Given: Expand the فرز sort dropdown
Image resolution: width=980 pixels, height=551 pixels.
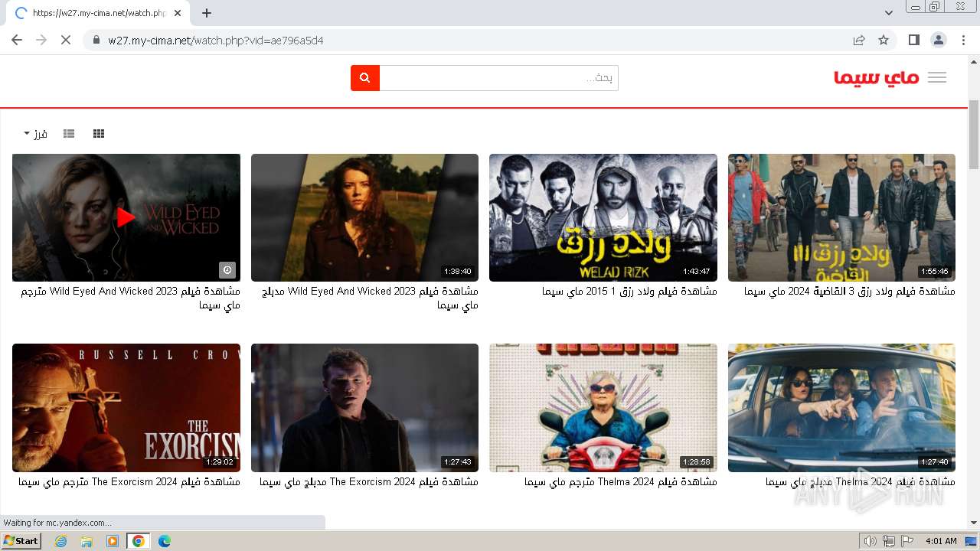Looking at the screenshot, I should click(x=35, y=134).
